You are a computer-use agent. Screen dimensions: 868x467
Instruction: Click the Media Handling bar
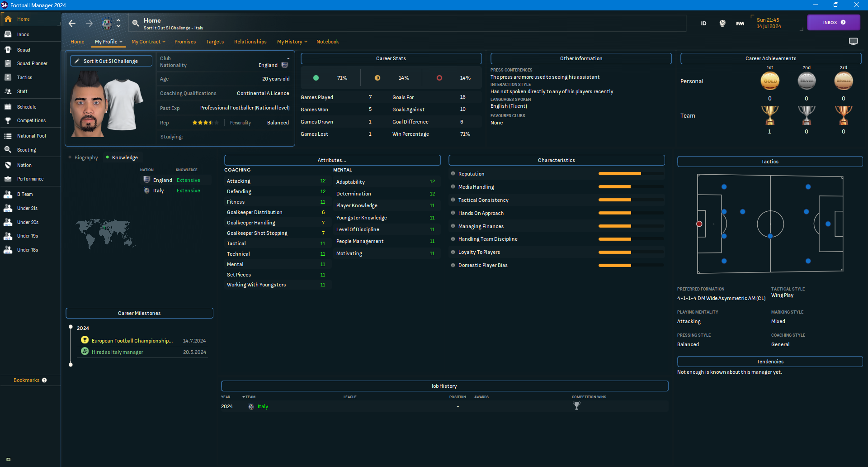tap(631, 187)
